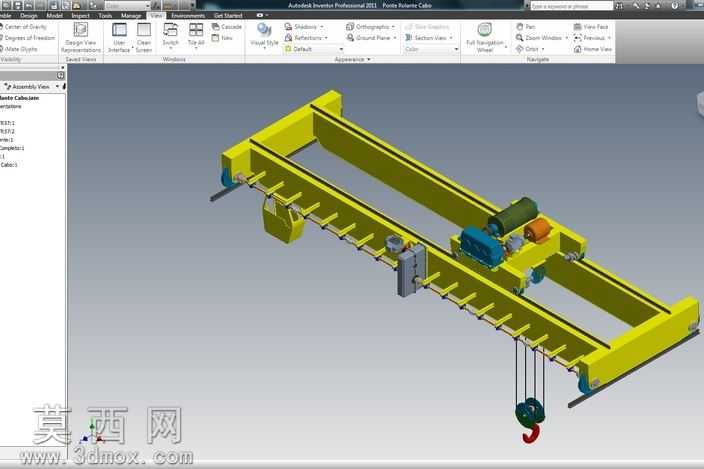Go to the Previous view
This screenshot has height=469, width=704.
[x=590, y=38]
